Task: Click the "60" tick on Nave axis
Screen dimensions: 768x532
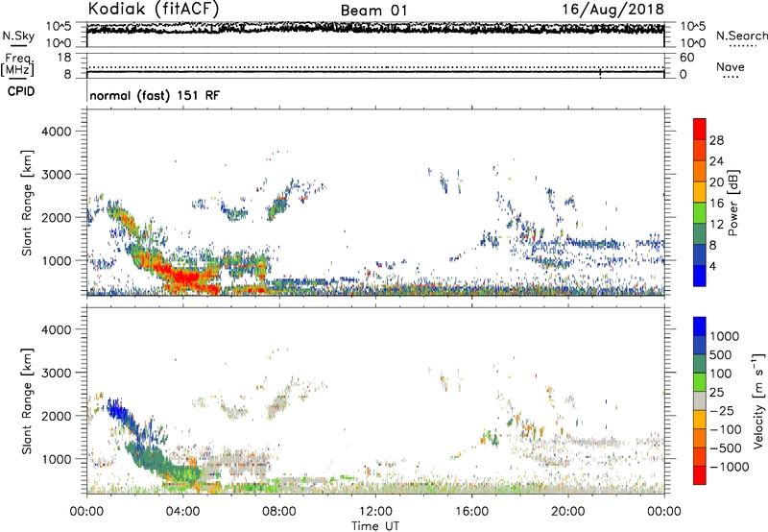Action: (x=686, y=58)
